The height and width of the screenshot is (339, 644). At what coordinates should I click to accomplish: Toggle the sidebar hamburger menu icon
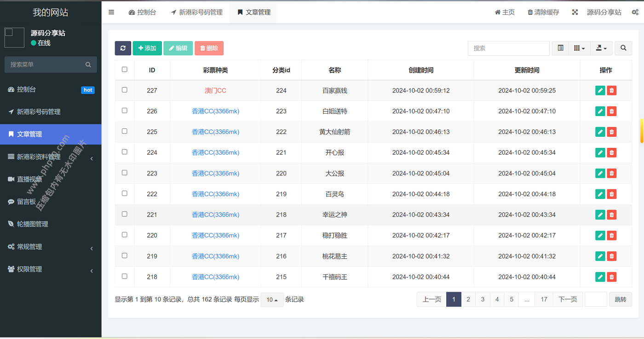pyautogui.click(x=111, y=12)
